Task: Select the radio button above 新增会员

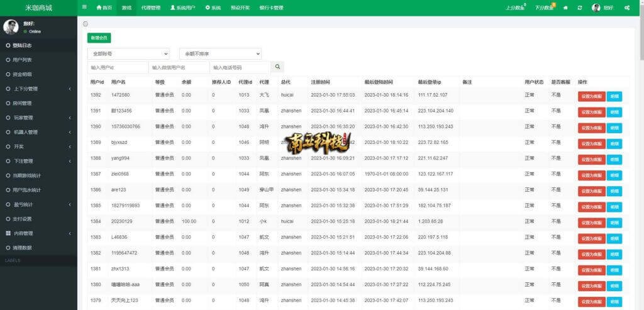Action: [86, 24]
